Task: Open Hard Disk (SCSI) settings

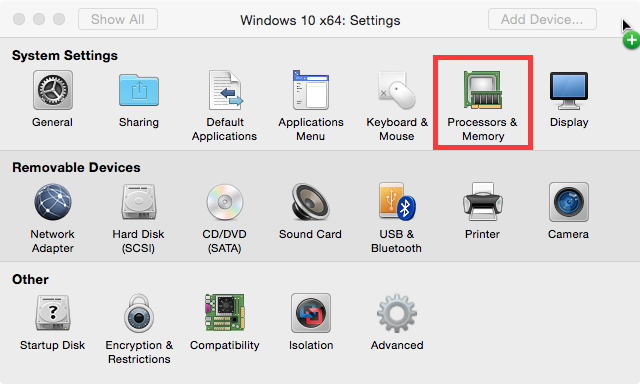Action: tap(139, 202)
